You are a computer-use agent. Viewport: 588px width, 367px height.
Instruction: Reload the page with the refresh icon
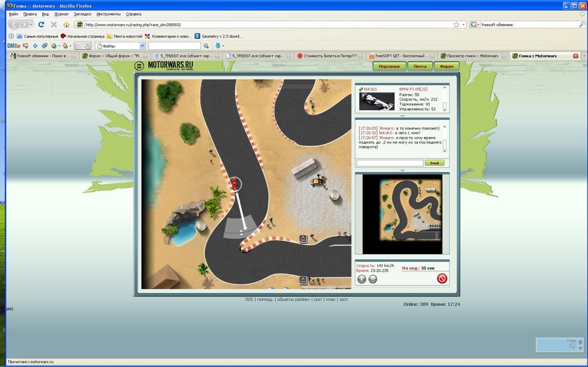click(41, 25)
